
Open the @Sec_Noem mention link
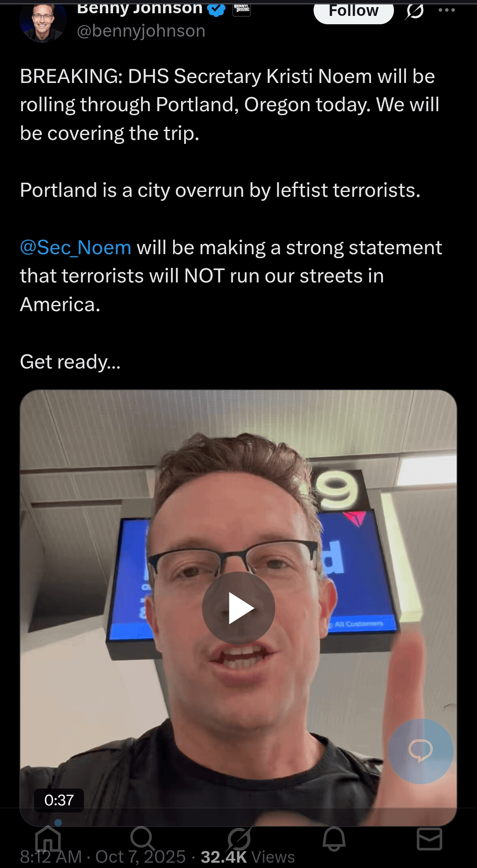coord(76,248)
